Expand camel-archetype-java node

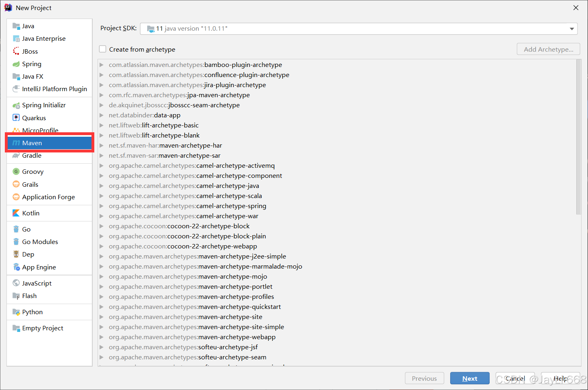click(102, 186)
